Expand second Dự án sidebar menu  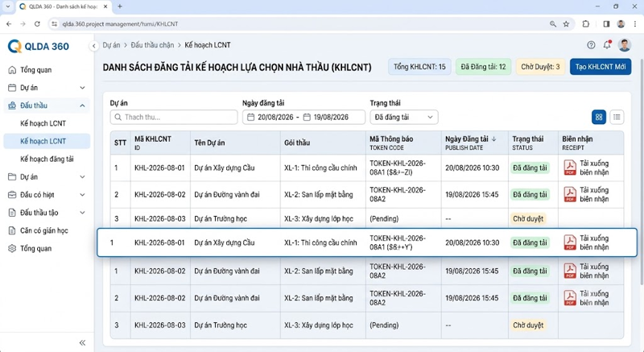83,177
